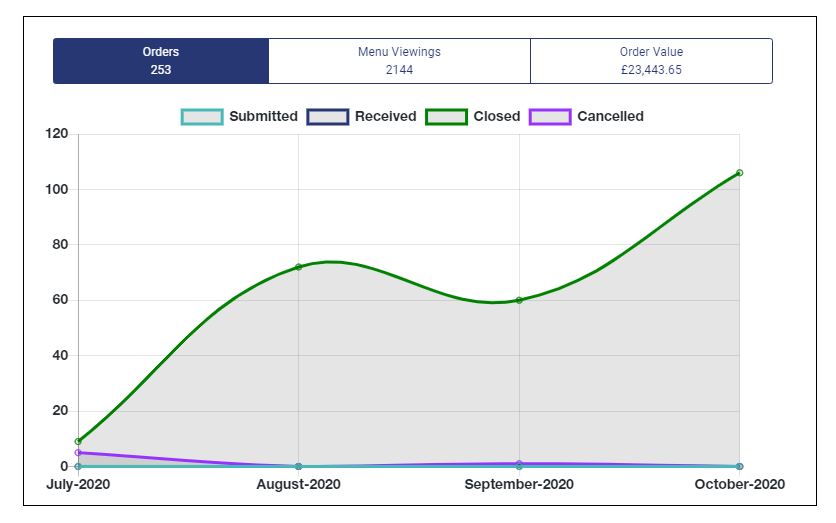Click the purple Cancelled legend swatch
836x523 pixels.
click(x=549, y=117)
